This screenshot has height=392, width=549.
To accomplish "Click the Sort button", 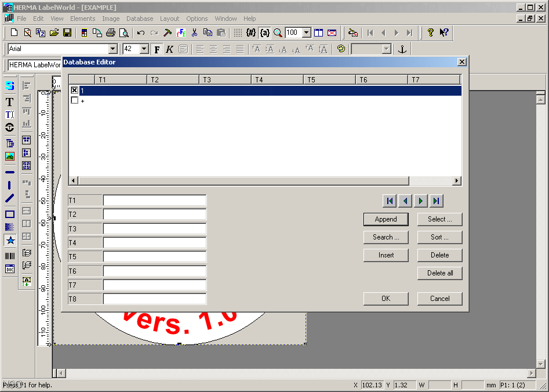I will (439, 237).
